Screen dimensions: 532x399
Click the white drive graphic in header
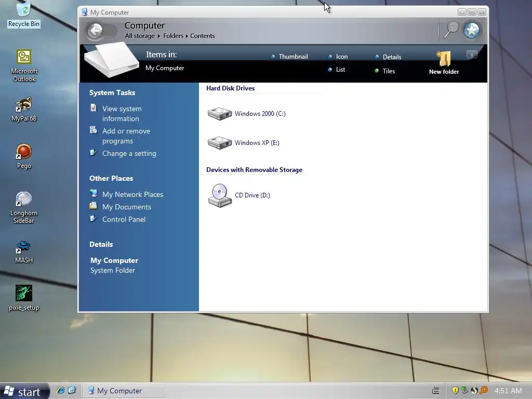pos(112,60)
